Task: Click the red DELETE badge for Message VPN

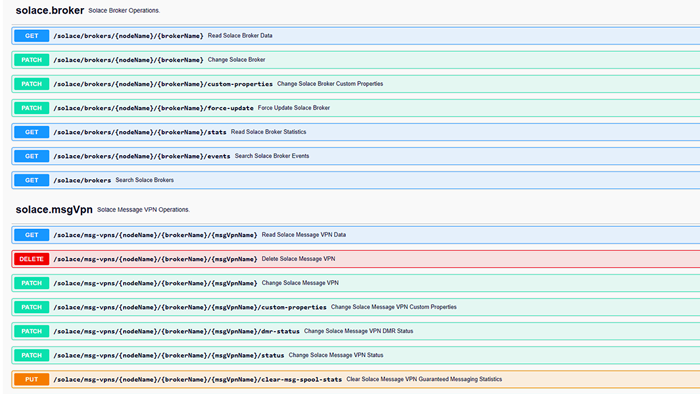Action: 31,259
